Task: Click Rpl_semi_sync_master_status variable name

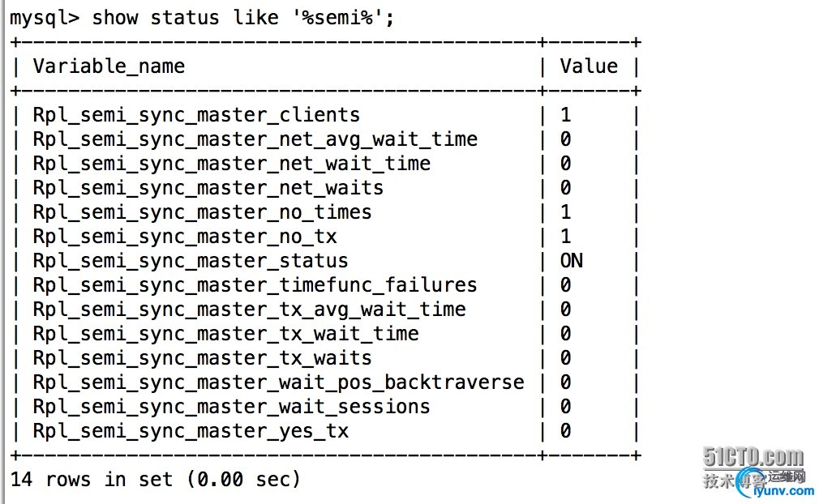Action: click(x=190, y=261)
